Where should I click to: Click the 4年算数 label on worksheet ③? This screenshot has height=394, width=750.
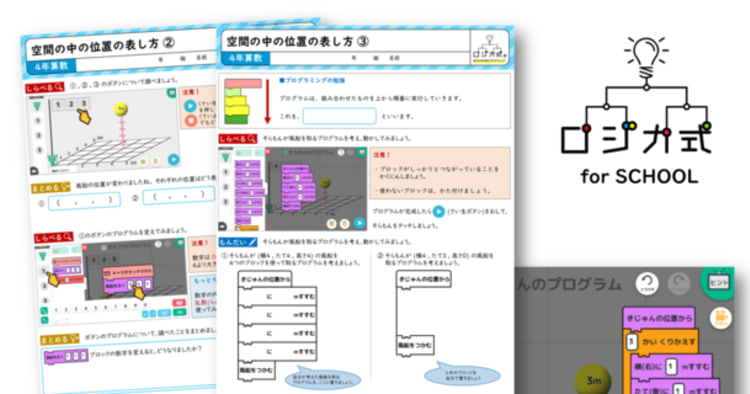246,58
